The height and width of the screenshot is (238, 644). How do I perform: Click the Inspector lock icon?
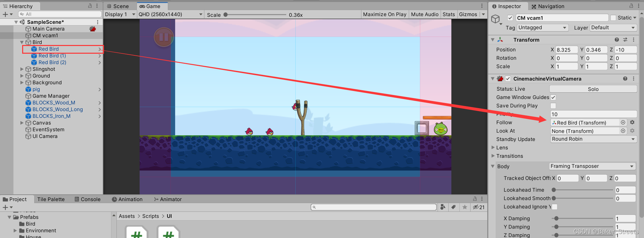pos(631,6)
